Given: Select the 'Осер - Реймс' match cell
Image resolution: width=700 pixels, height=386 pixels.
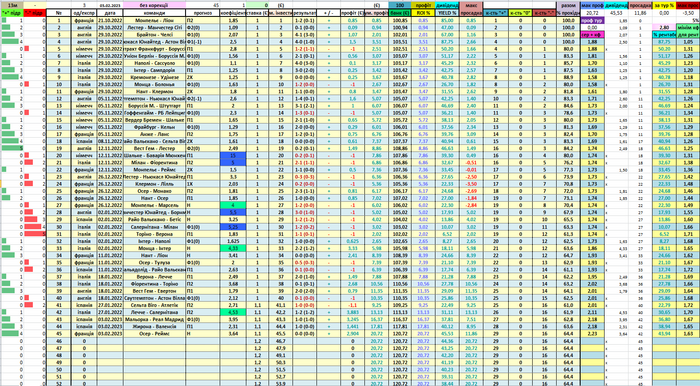Looking at the screenshot, I should [154, 333].
